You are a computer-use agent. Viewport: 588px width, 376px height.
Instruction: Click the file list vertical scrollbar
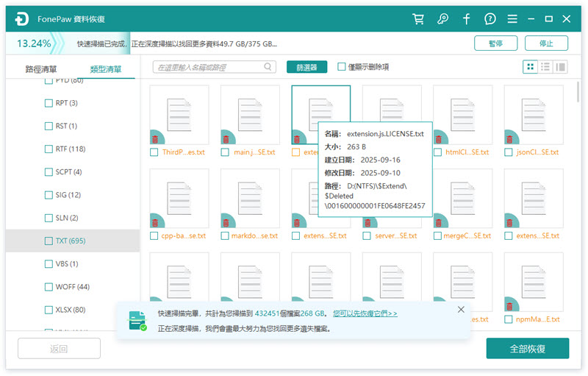578,92
